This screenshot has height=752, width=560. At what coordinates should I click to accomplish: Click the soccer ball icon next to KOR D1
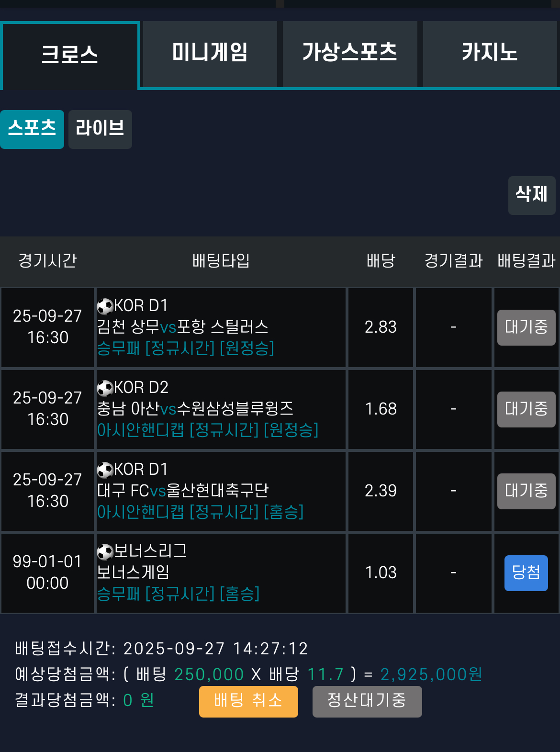click(105, 307)
